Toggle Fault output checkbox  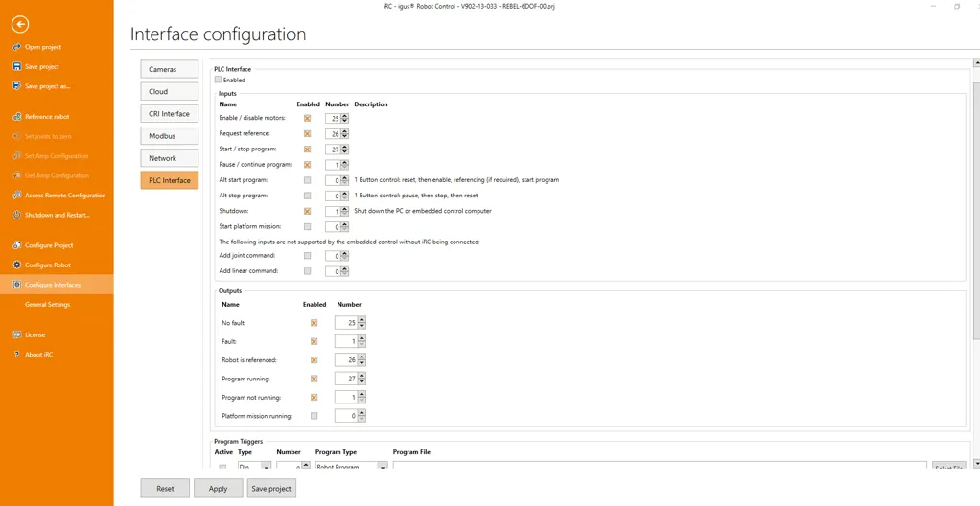(x=314, y=341)
